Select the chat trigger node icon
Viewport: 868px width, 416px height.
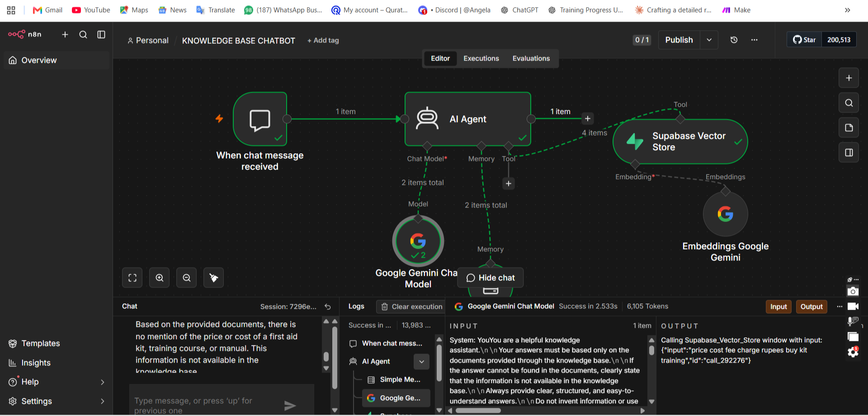pos(260,119)
